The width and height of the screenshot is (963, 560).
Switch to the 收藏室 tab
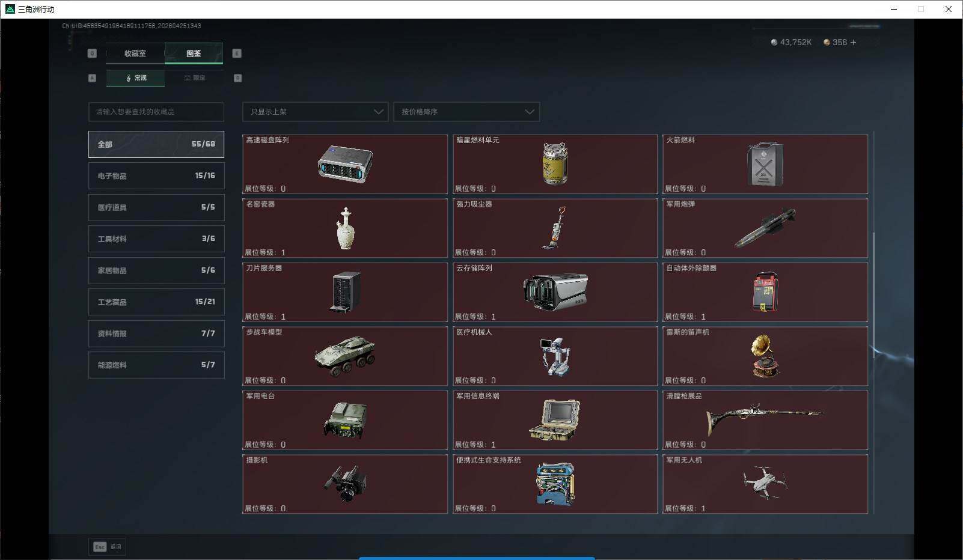(135, 53)
